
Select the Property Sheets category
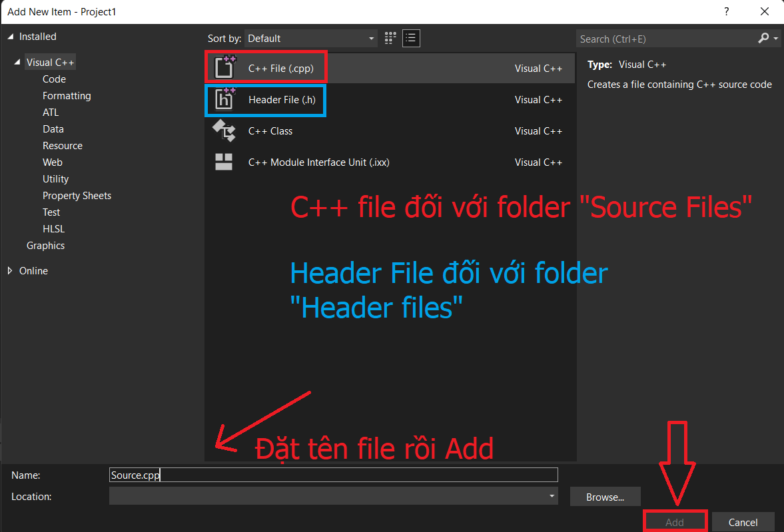[x=77, y=196]
